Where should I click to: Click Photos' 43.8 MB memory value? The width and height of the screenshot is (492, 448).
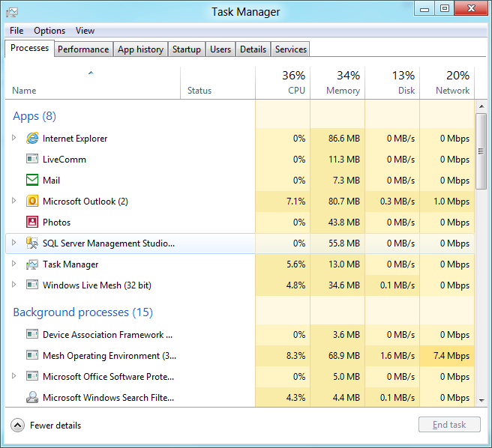click(x=344, y=223)
